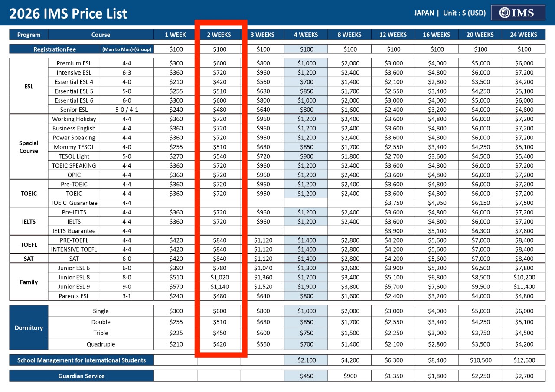Viewport: 555px width, 392px height.
Task: Select the IELTS Guarantee course name
Action: pyautogui.click(x=74, y=231)
